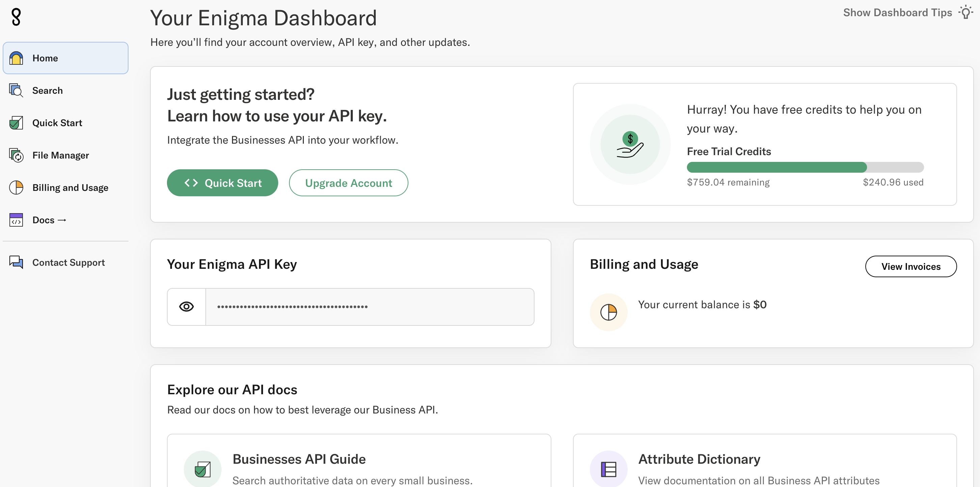Click the Billing and Usage pie chart icon
Image resolution: width=980 pixels, height=487 pixels.
coord(16,187)
